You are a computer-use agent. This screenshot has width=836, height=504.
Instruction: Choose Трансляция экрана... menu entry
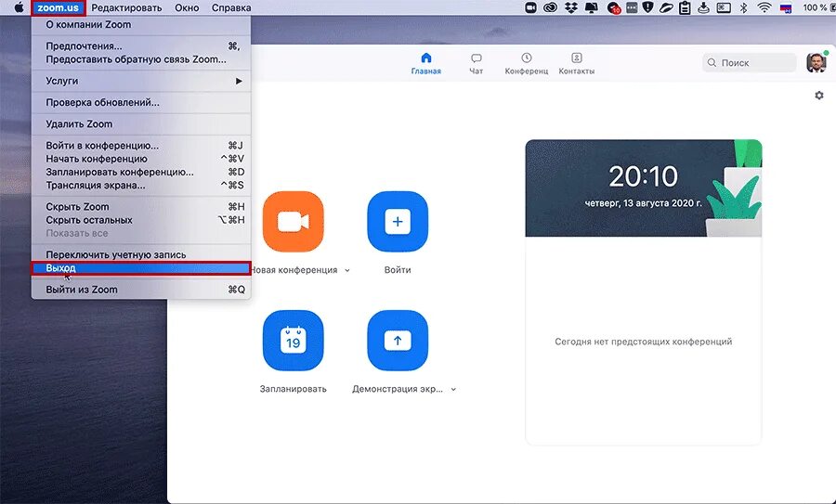pyautogui.click(x=141, y=186)
